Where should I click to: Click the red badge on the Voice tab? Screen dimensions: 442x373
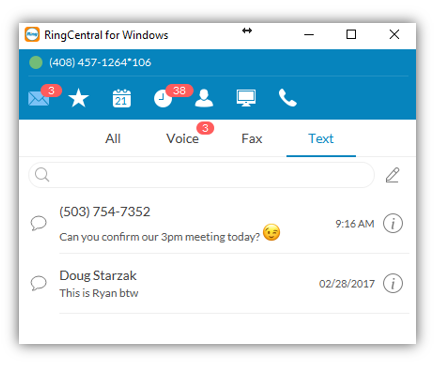[205, 128]
